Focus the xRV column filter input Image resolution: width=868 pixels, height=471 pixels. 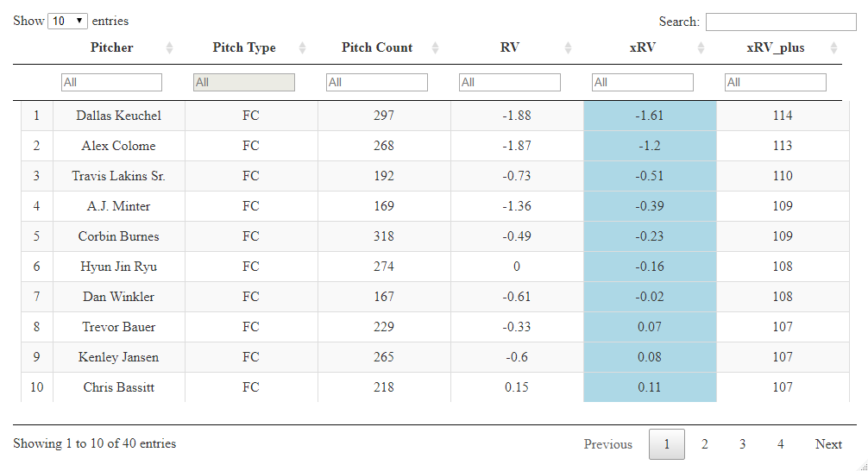coord(642,82)
